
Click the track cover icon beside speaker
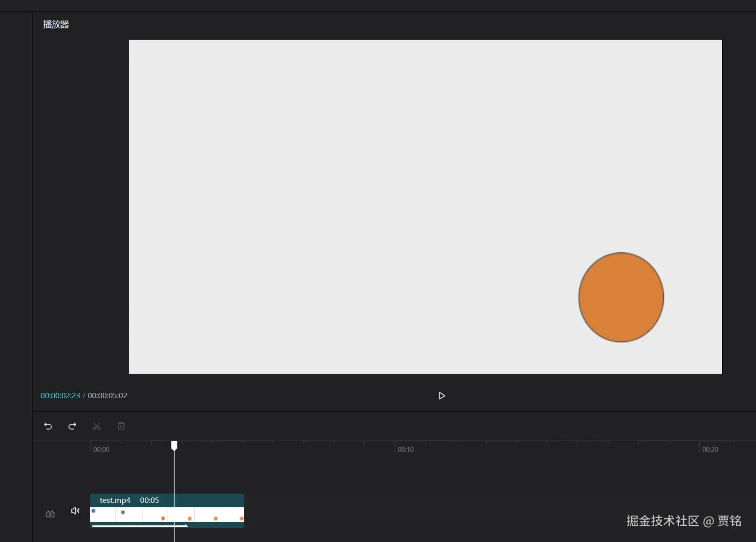[50, 514]
